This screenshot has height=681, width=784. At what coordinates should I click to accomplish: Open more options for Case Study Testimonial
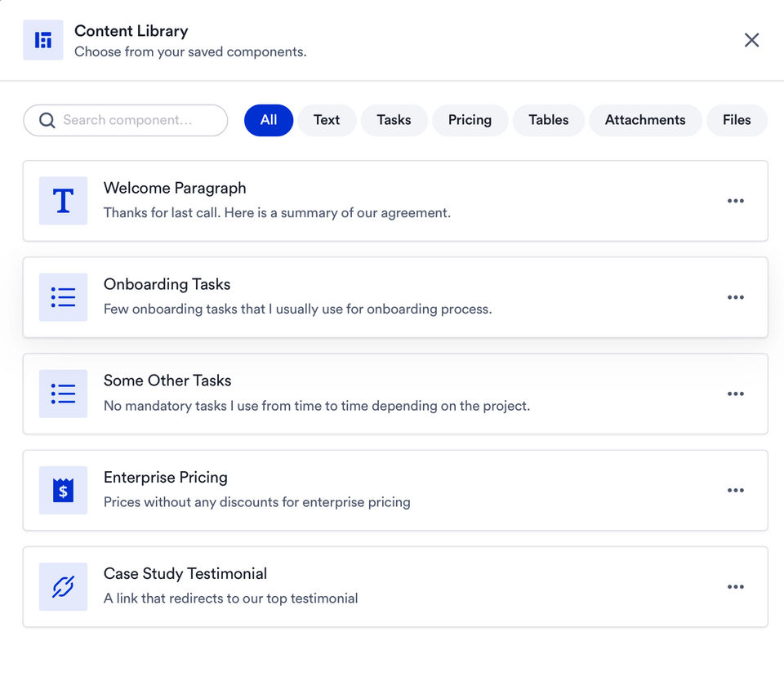(x=735, y=586)
